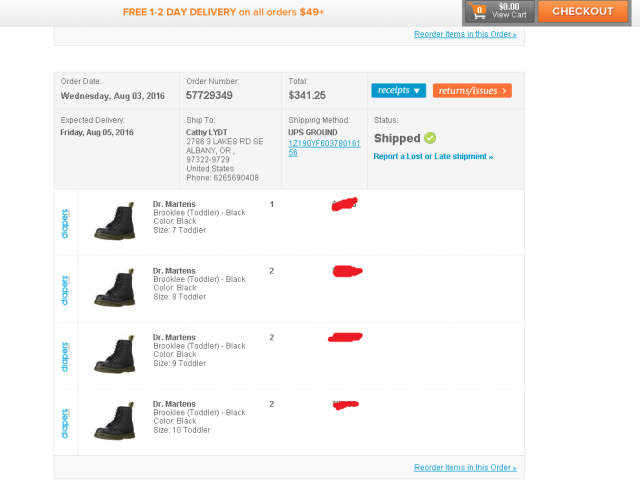This screenshot has height=487, width=640.
Task: Click Dr. Martens name for Size 7 Toddler
Action: coord(174,204)
